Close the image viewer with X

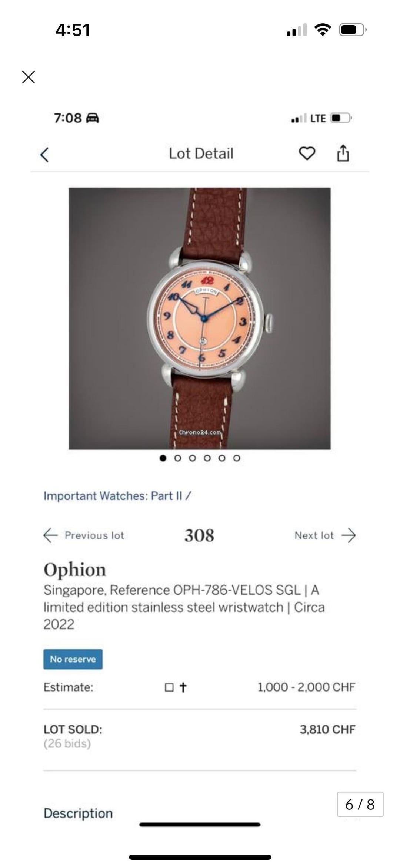29,77
